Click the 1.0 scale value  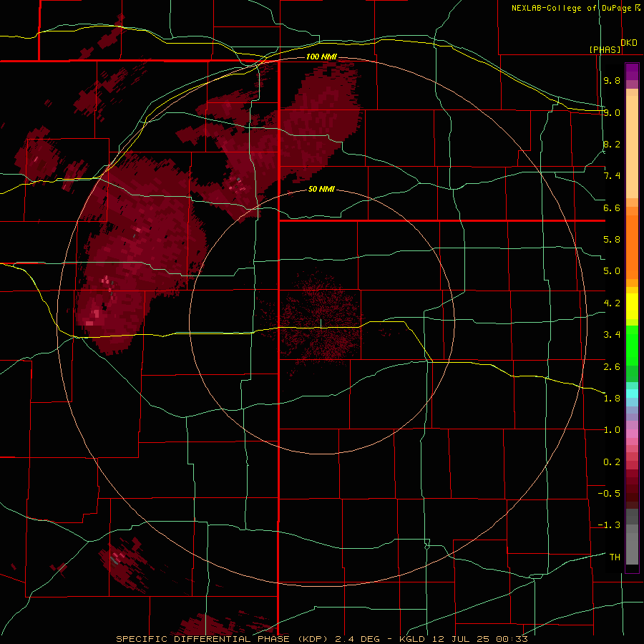(612, 430)
